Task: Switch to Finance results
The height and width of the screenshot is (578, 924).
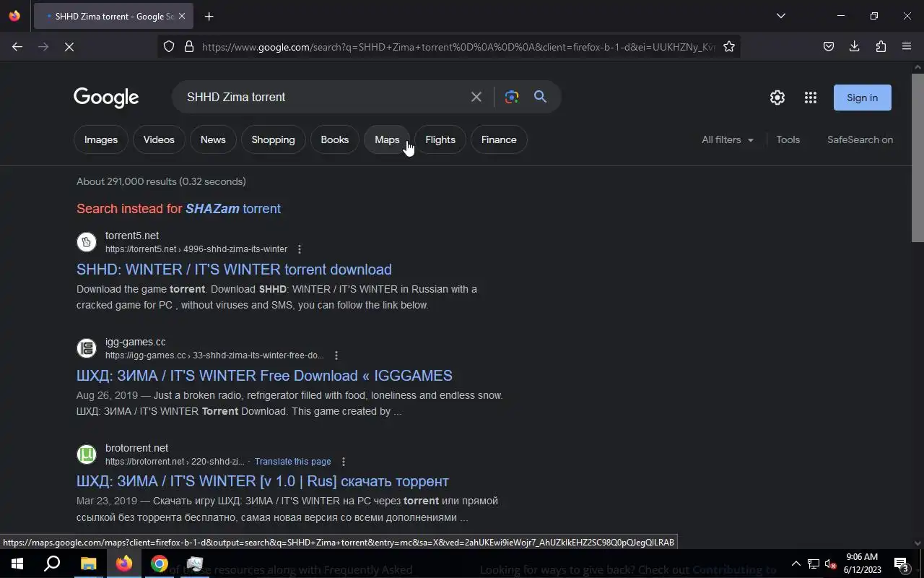Action: [499, 139]
